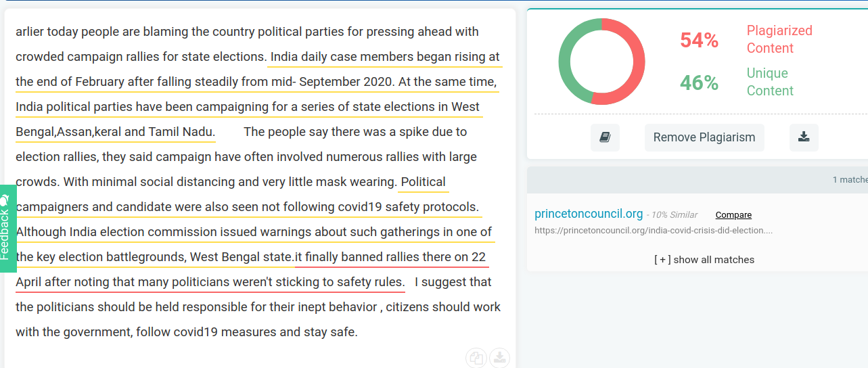Expand show all matches

pyautogui.click(x=704, y=260)
